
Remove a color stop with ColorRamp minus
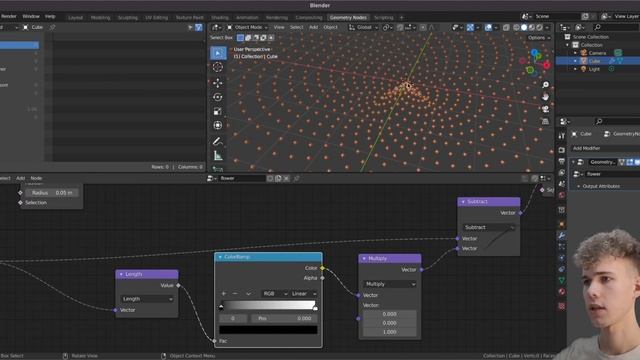click(x=235, y=293)
